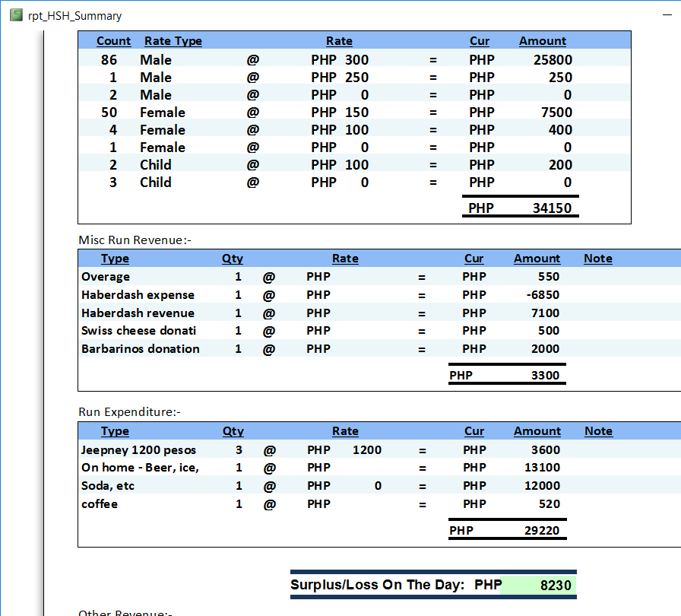Viewport: 681px width, 616px height.
Task: Click the Count column header
Action: click(x=114, y=41)
